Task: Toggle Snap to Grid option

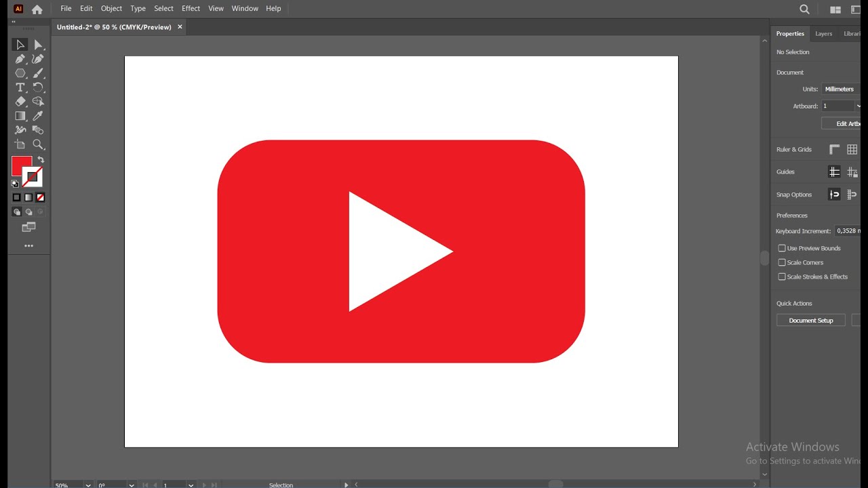Action: click(852, 195)
